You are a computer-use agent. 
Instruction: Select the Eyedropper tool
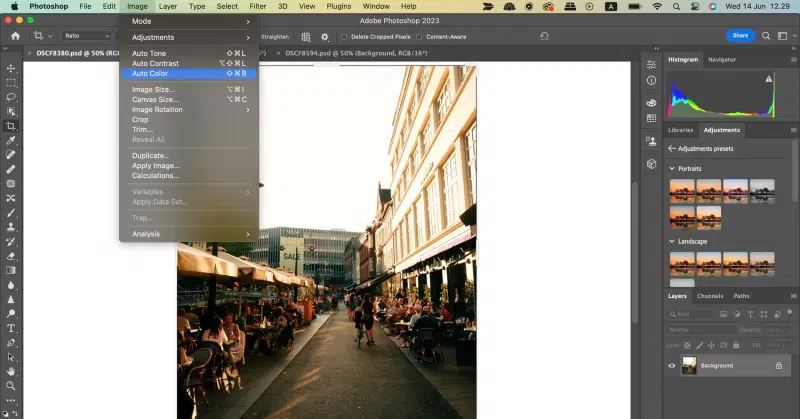tap(11, 141)
